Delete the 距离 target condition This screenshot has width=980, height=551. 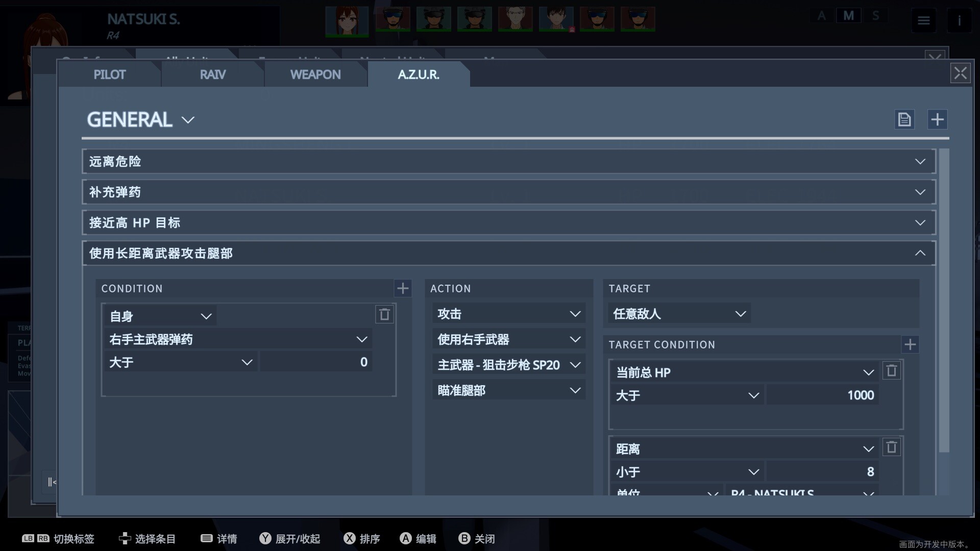(x=891, y=447)
